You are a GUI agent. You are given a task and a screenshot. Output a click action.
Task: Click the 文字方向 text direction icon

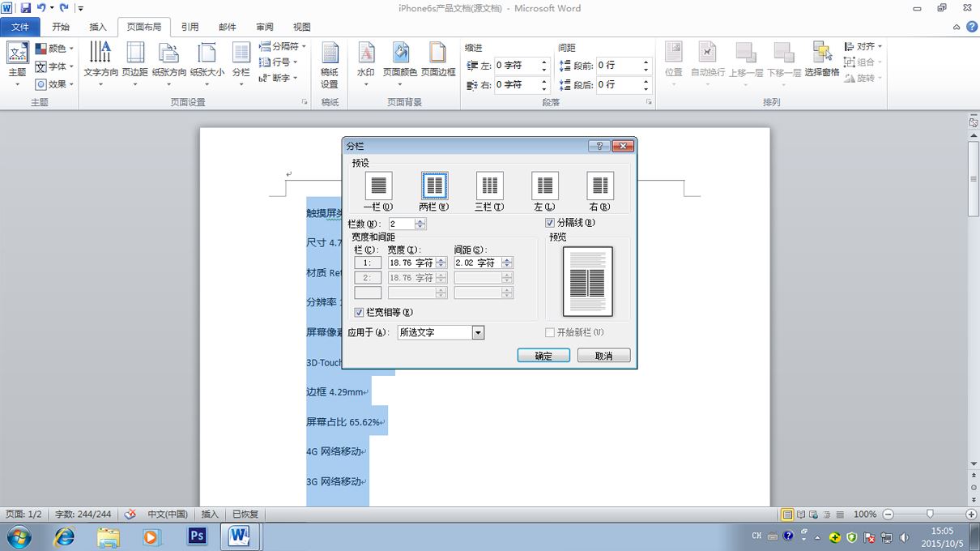pos(100,64)
